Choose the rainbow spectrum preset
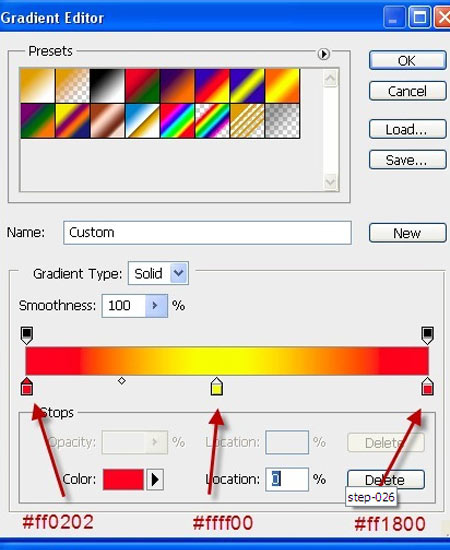The image size is (450, 550). 177,121
